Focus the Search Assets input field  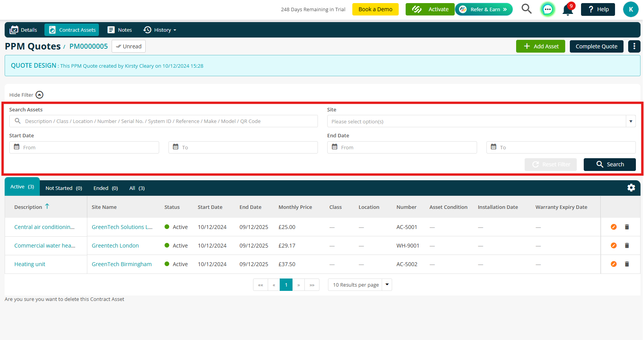(163, 121)
